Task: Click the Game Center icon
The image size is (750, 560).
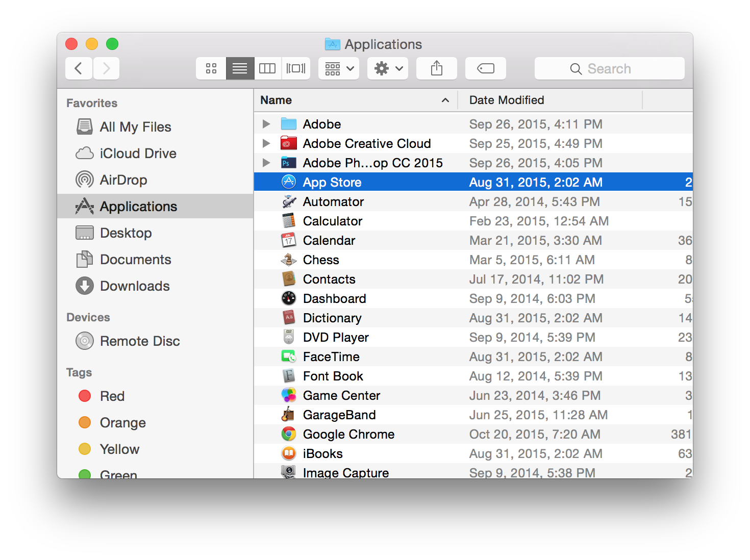Action: [x=289, y=395]
